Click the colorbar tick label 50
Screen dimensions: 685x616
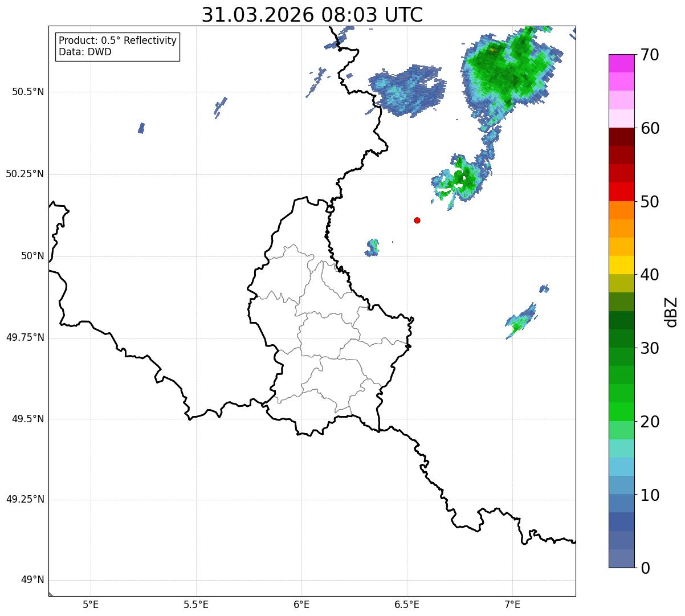pyautogui.click(x=650, y=202)
